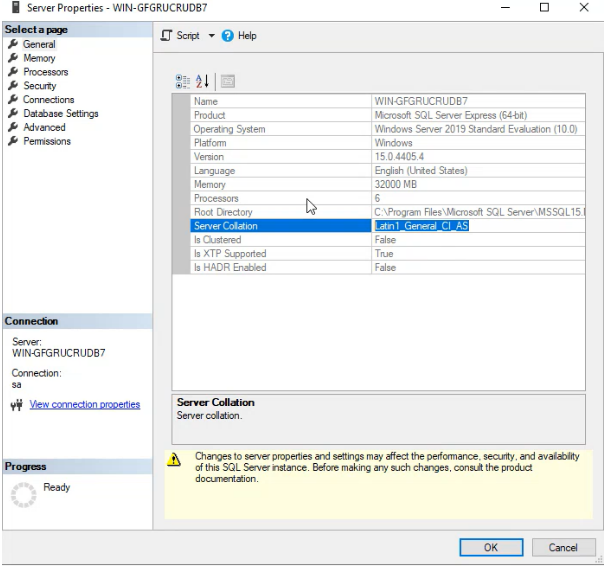Click the wrench icon beside Connections

coord(13,99)
